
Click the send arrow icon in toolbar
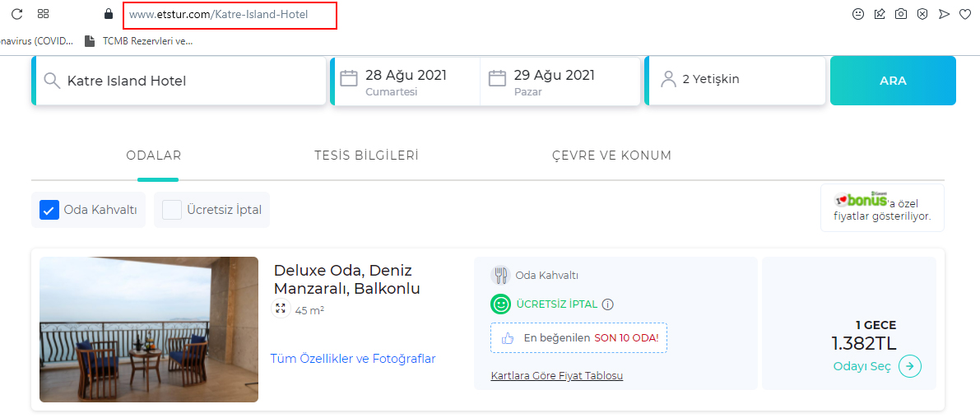[944, 14]
